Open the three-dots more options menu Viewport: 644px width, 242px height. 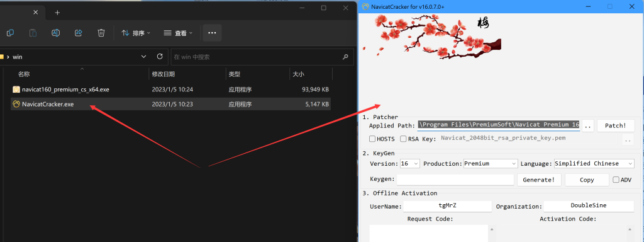point(212,33)
